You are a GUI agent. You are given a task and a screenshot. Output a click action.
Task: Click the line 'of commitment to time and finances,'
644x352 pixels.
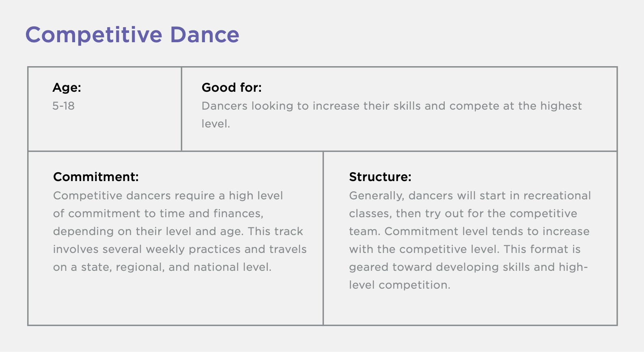pyautogui.click(x=158, y=214)
